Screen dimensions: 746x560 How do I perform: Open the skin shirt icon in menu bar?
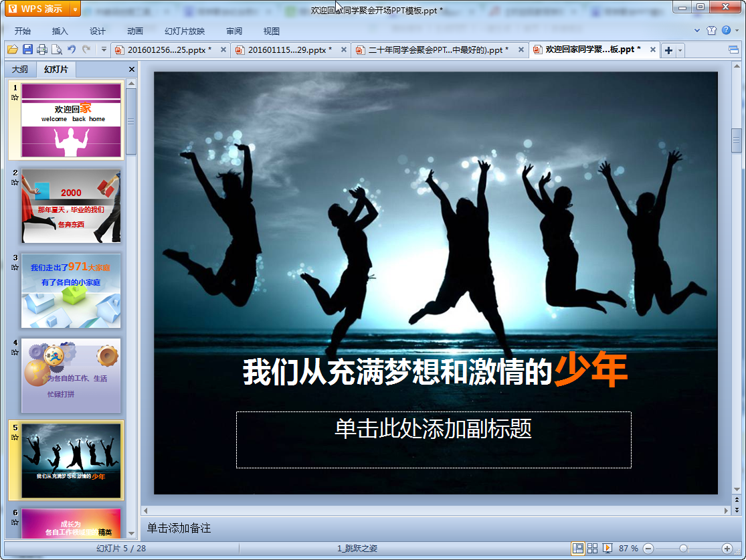(711, 31)
